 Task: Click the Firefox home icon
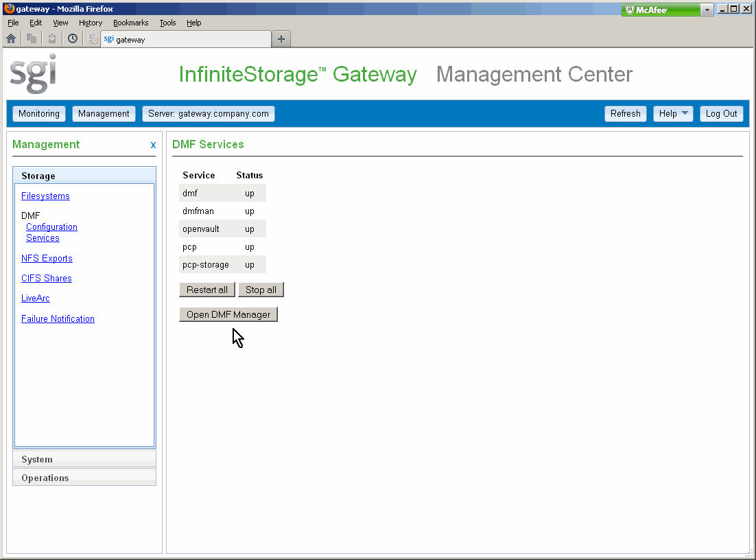pos(11,38)
